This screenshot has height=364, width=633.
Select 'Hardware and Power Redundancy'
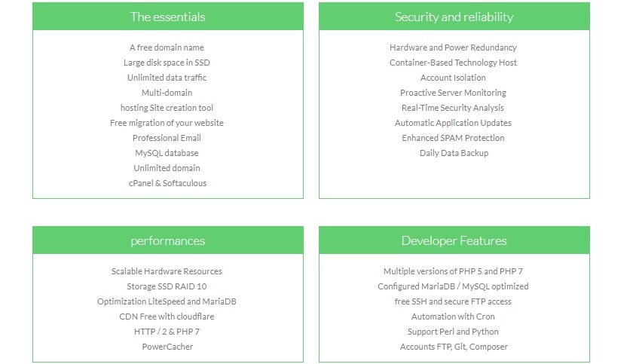point(453,47)
